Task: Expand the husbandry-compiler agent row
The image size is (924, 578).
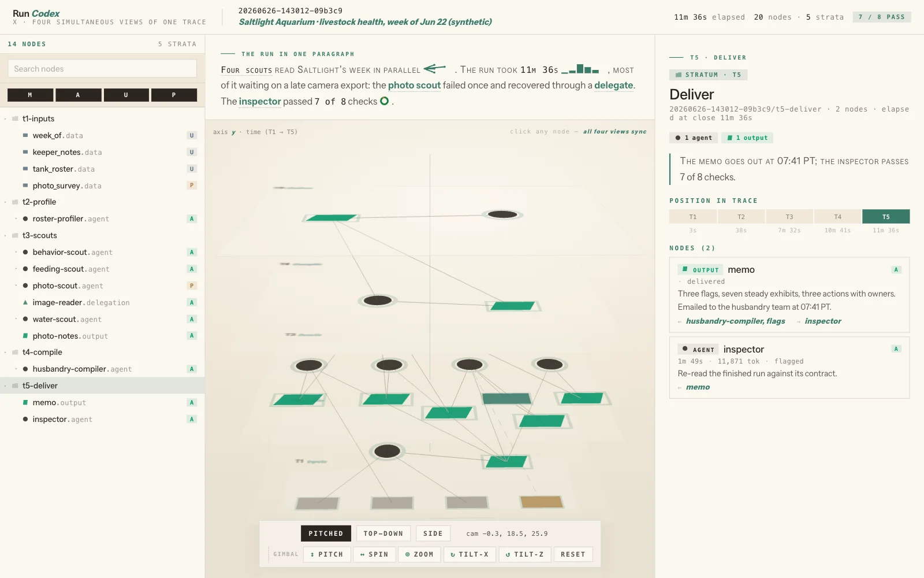Action: click(x=16, y=369)
